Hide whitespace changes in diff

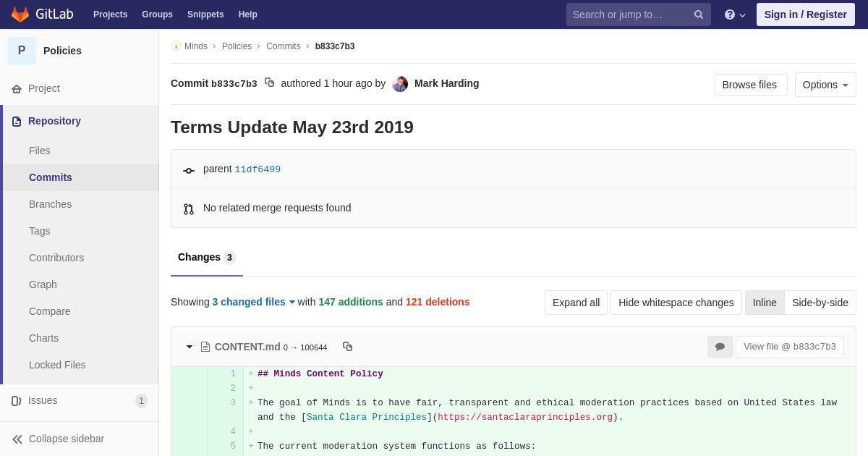676,303
